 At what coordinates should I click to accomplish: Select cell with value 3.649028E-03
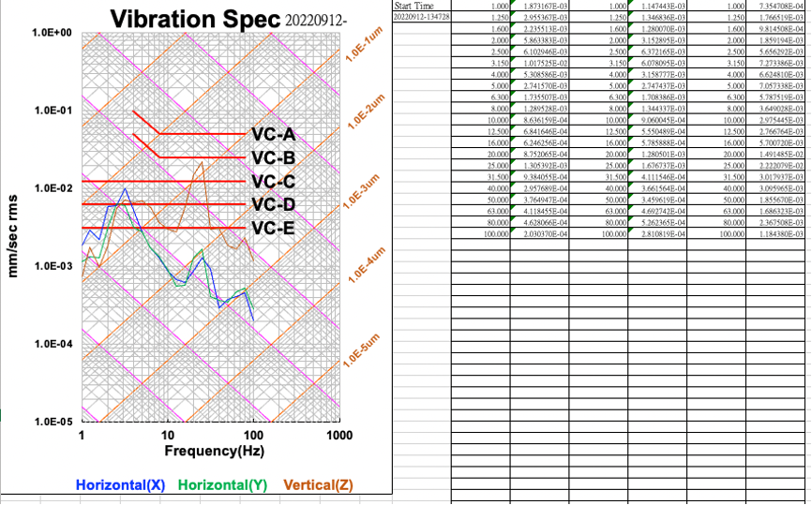pyautogui.click(x=775, y=108)
